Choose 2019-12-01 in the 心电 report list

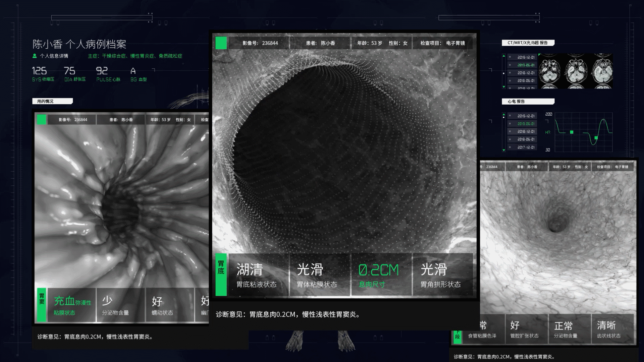pyautogui.click(x=522, y=116)
